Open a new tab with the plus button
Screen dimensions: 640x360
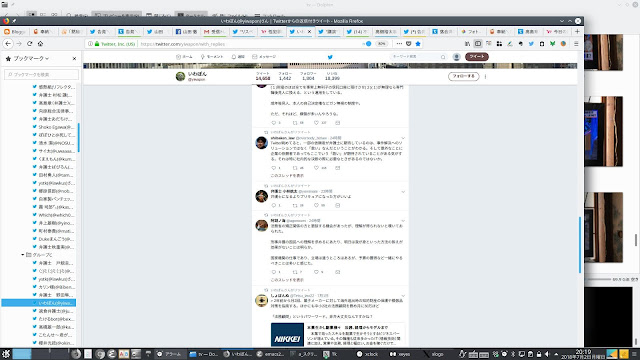coord(577,31)
